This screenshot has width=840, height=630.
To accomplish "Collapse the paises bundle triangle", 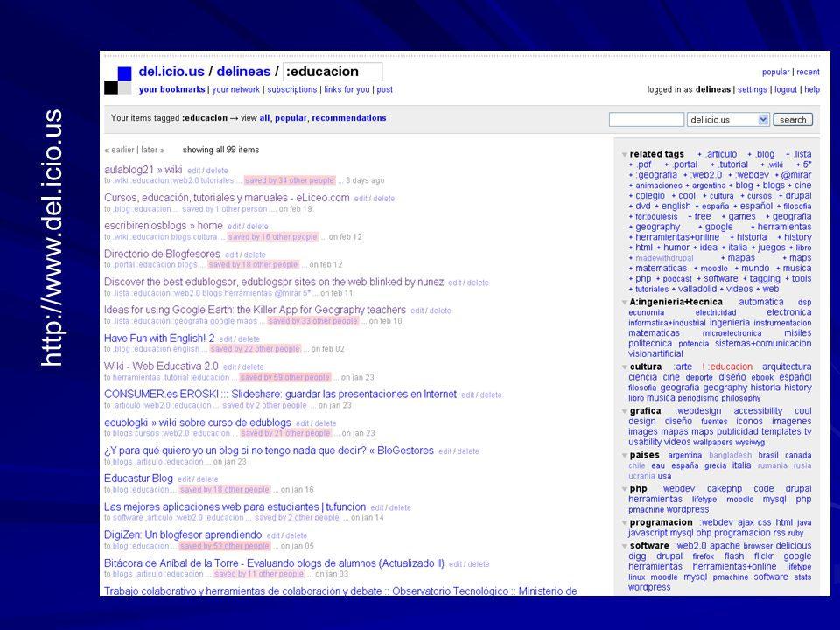I will [625, 455].
